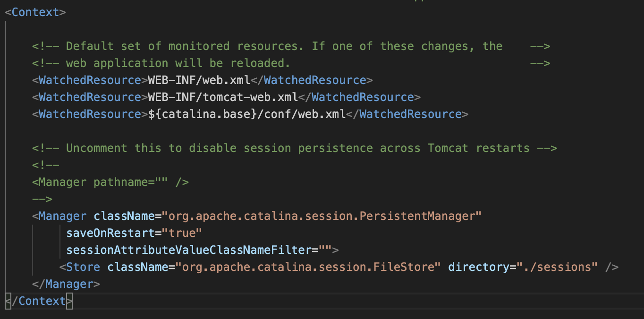Click the opening Context tag

35,12
